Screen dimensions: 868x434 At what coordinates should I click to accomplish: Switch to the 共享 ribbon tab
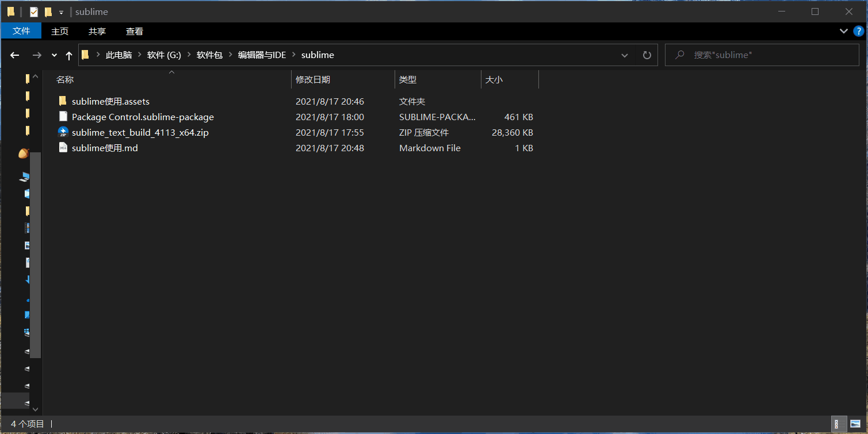point(97,31)
